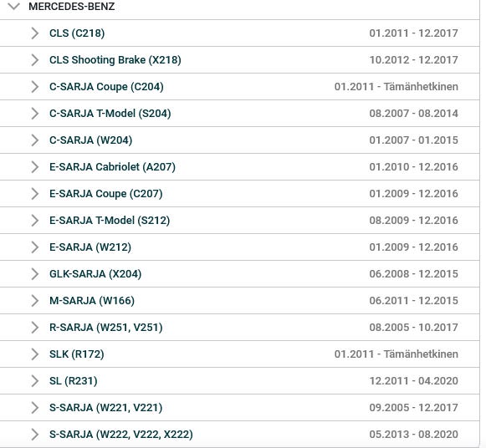Click the 01.2011 - Tämänhetkinen date for SLK
The height and width of the screenshot is (448, 486).
point(396,354)
